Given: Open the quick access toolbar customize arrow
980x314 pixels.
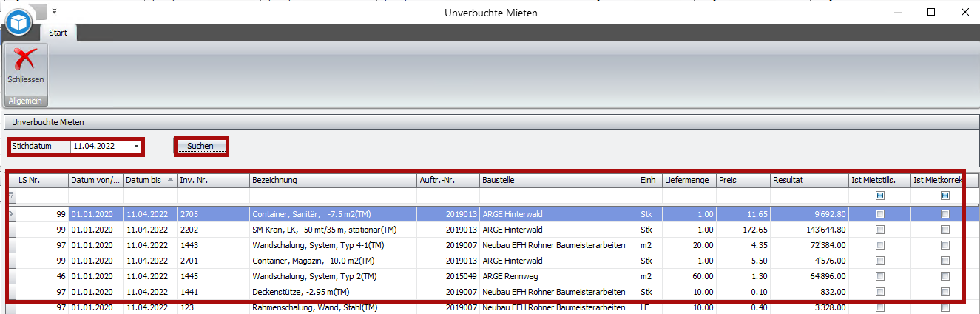Looking at the screenshot, I should click(x=55, y=12).
